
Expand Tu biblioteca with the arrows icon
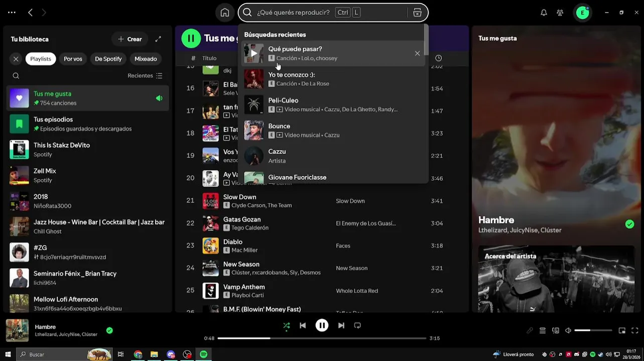158,39
